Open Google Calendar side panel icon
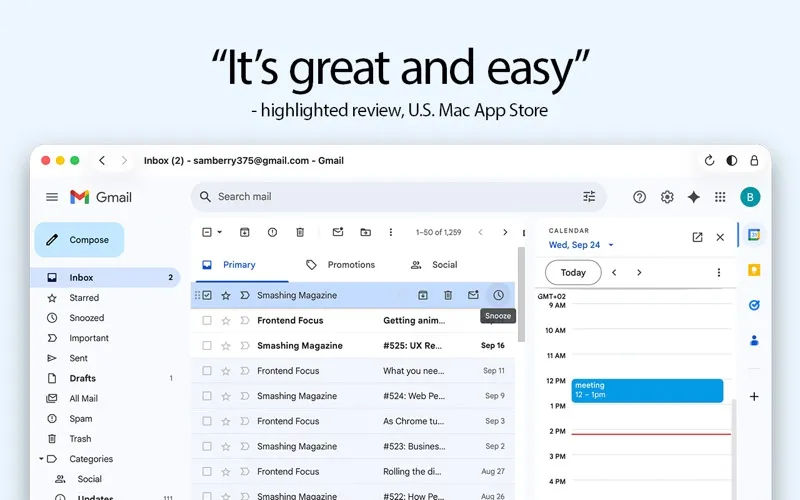 754,235
